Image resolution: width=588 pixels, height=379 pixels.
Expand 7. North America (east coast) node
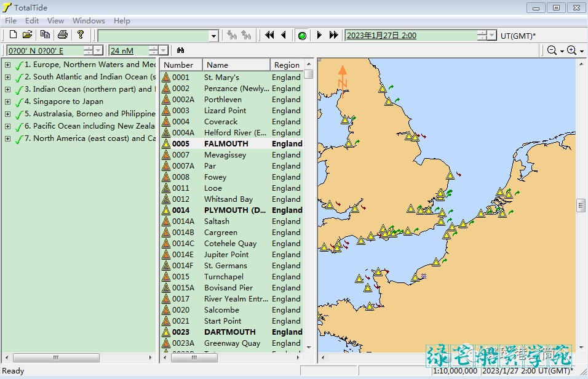click(x=7, y=139)
